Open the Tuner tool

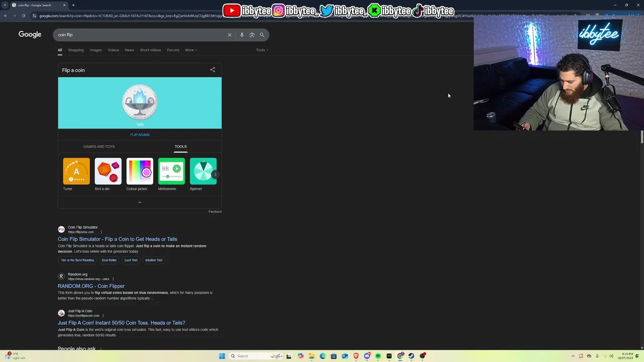tap(76, 174)
